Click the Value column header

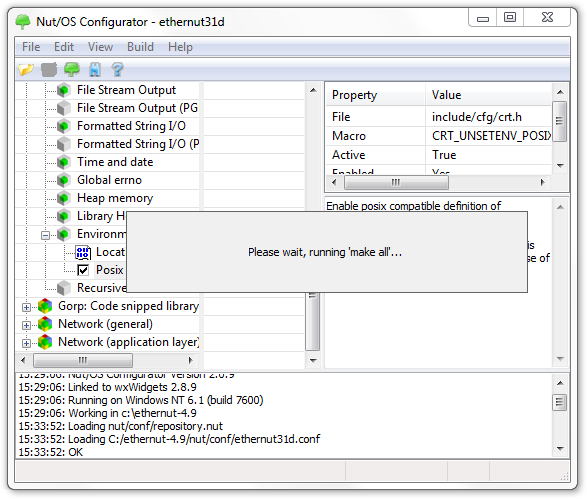pyautogui.click(x=489, y=95)
